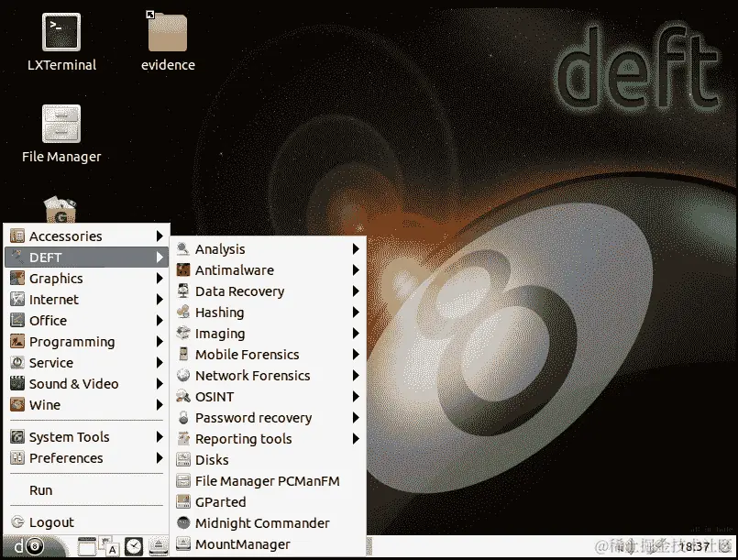The image size is (738, 560).
Task: Open Disks via its drive icon
Action: pyautogui.click(x=183, y=460)
